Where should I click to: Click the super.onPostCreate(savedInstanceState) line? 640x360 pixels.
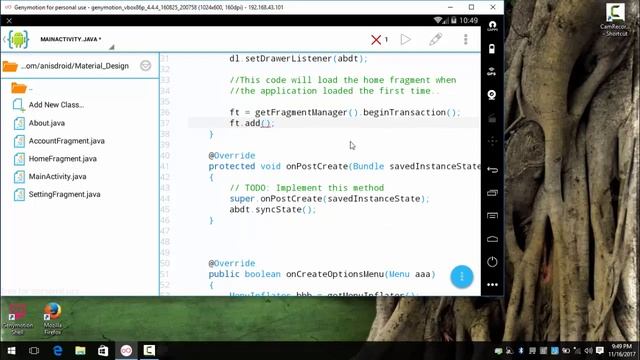tap(329, 199)
